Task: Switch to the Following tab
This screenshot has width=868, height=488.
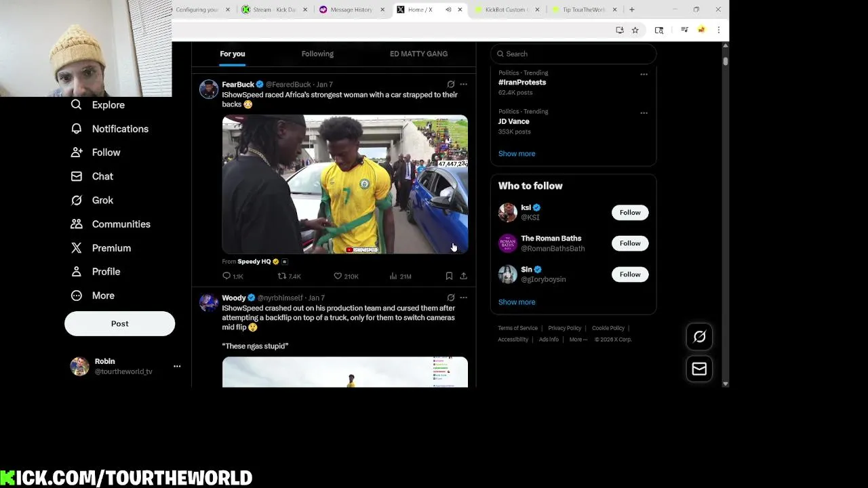Action: pos(317,54)
